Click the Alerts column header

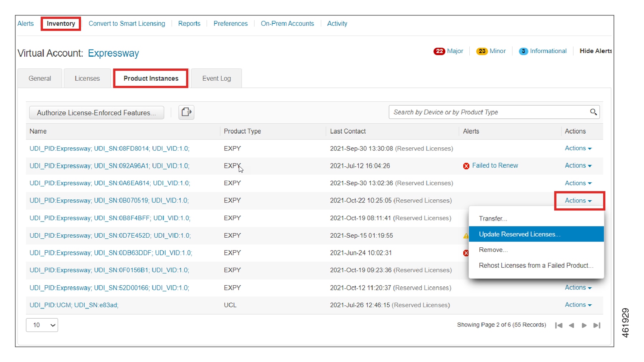471,131
